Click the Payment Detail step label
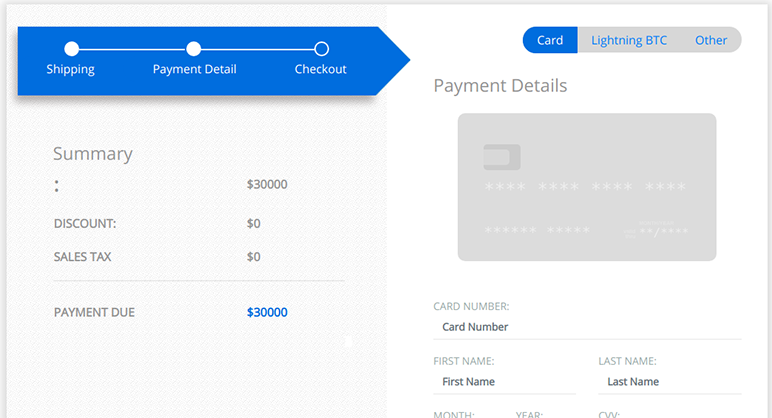Screen dimensions: 772x418 [x=194, y=69]
